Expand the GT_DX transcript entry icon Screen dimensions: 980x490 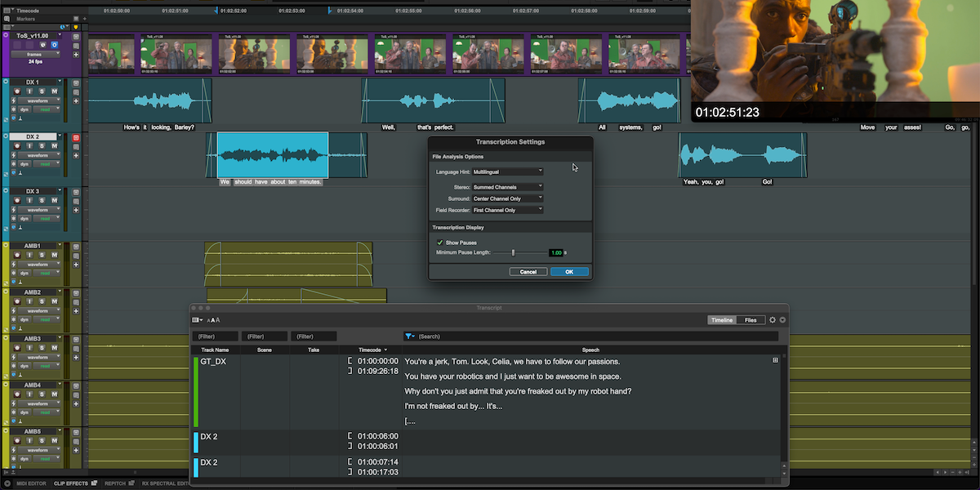point(775,360)
